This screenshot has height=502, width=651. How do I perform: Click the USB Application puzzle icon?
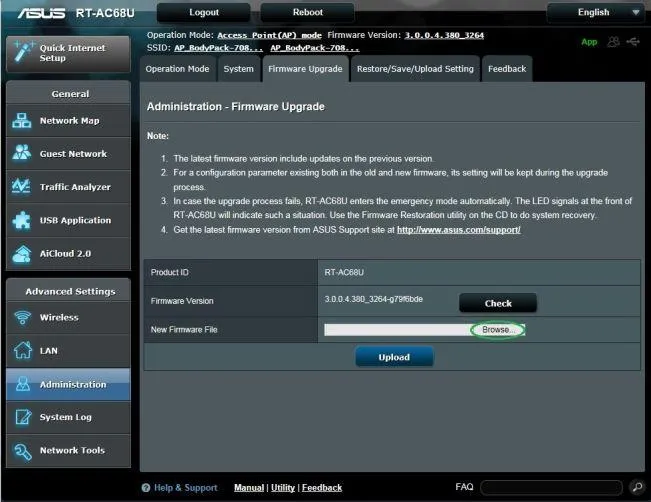[x=22, y=220]
